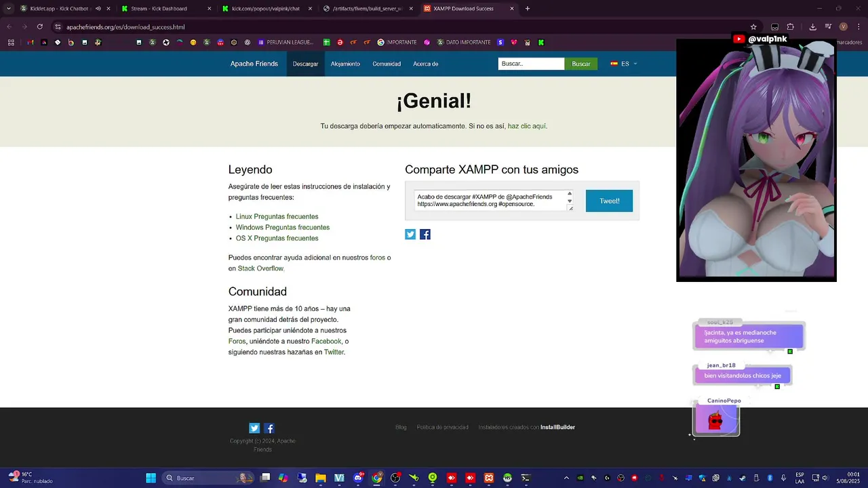Switch to artifacts/fivem build_server tab

coord(367,9)
